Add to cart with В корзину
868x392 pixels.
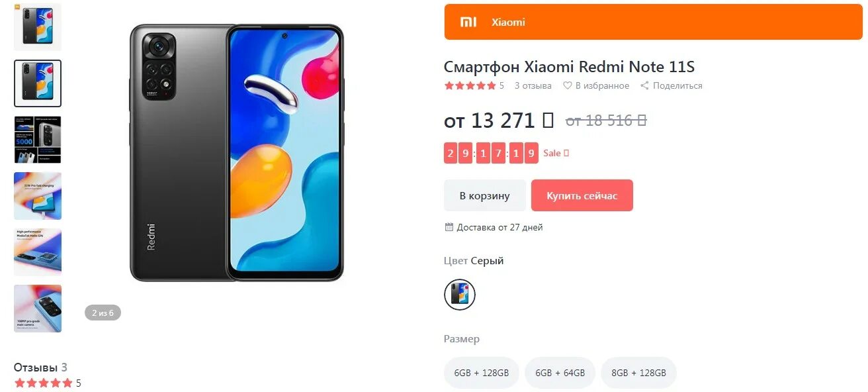click(x=485, y=195)
